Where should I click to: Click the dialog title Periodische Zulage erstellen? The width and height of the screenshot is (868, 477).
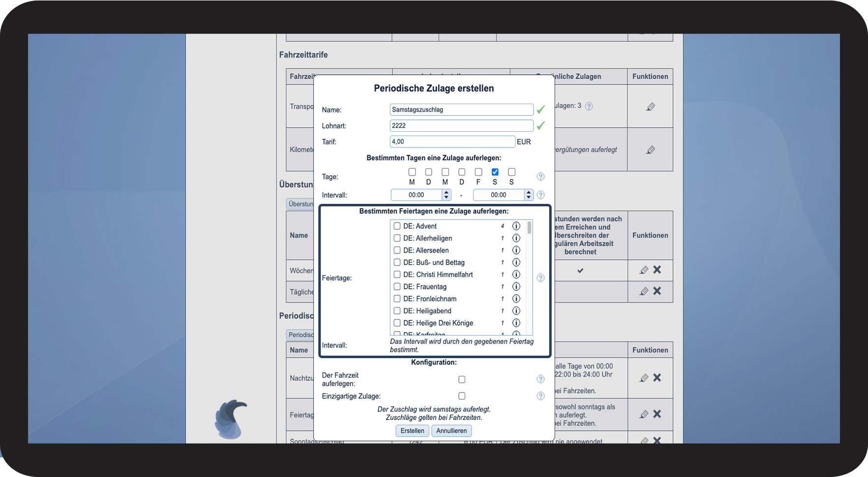[434, 88]
